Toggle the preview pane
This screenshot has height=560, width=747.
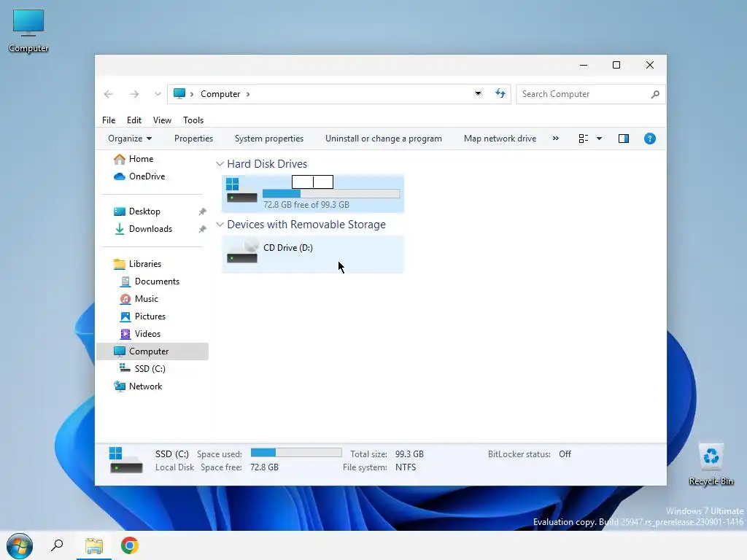pos(624,138)
